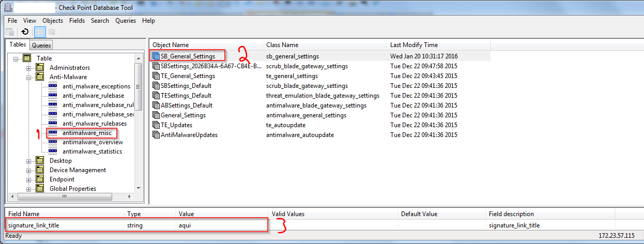Image resolution: width=644 pixels, height=244 pixels.
Task: Sort by Last Modify Time column header
Action: [438, 45]
